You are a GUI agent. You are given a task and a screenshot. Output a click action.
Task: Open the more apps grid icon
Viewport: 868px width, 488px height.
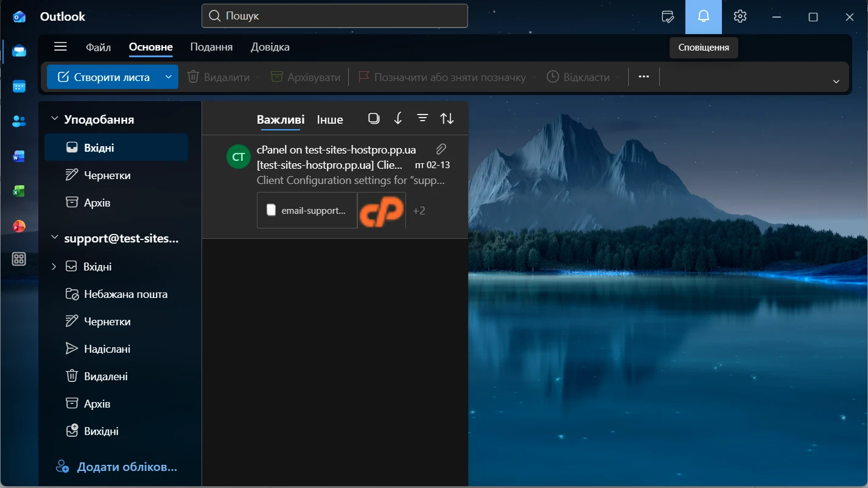(19, 260)
